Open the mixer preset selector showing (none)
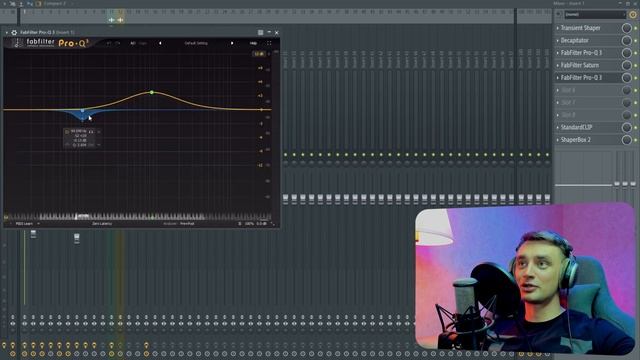The width and height of the screenshot is (640, 360). [x=595, y=14]
